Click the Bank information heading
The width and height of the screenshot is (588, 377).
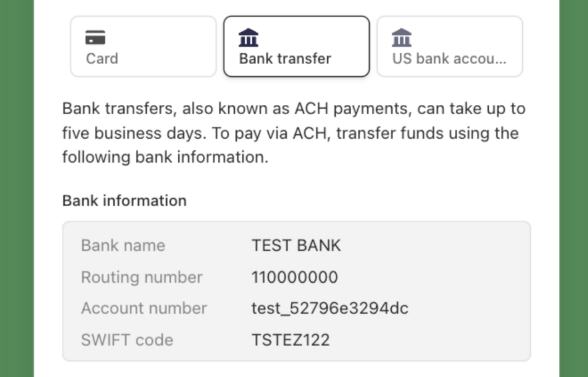[x=124, y=201]
